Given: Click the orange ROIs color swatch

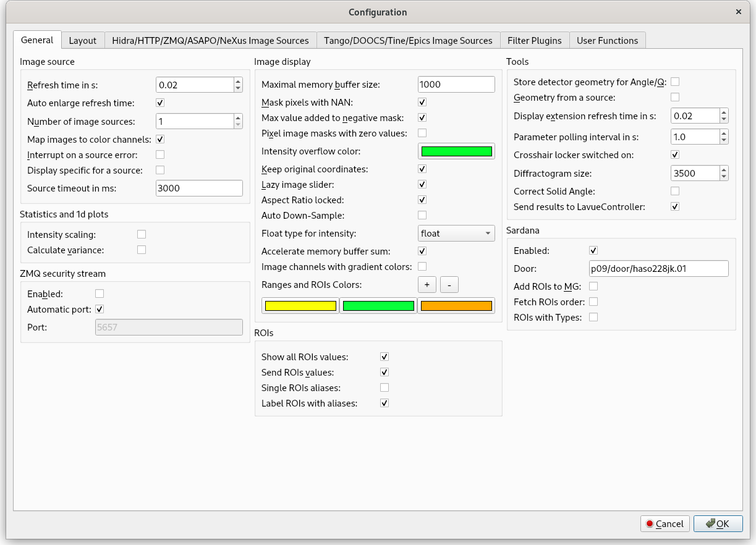Looking at the screenshot, I should point(456,306).
